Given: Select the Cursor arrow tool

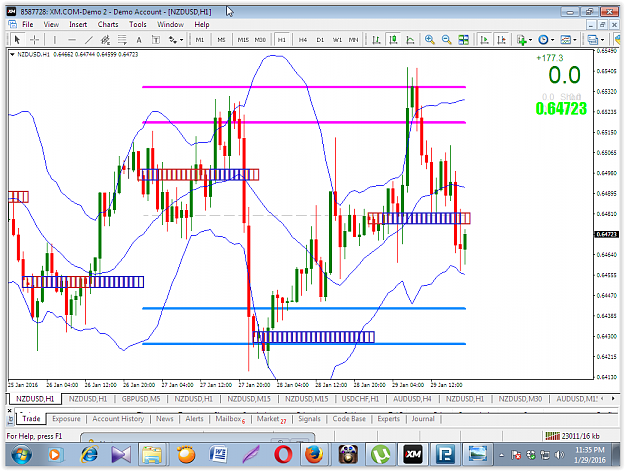Looking at the screenshot, I should tap(17, 39).
